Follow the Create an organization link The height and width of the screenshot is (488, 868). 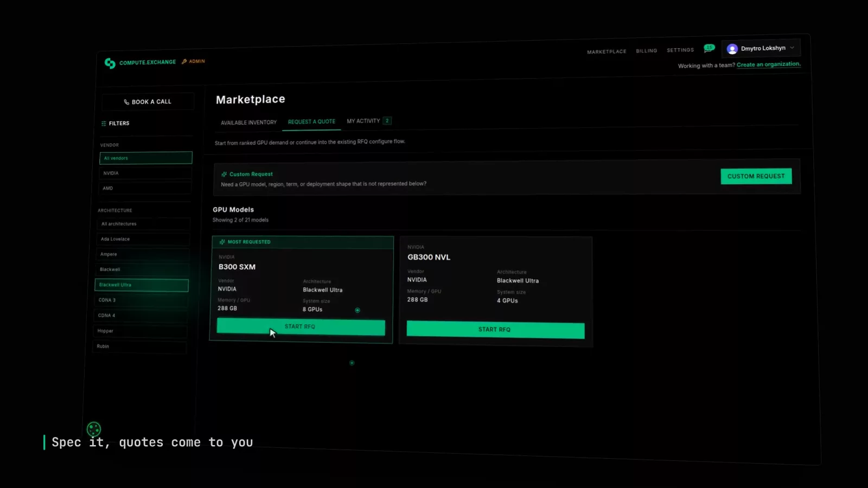[x=768, y=64]
